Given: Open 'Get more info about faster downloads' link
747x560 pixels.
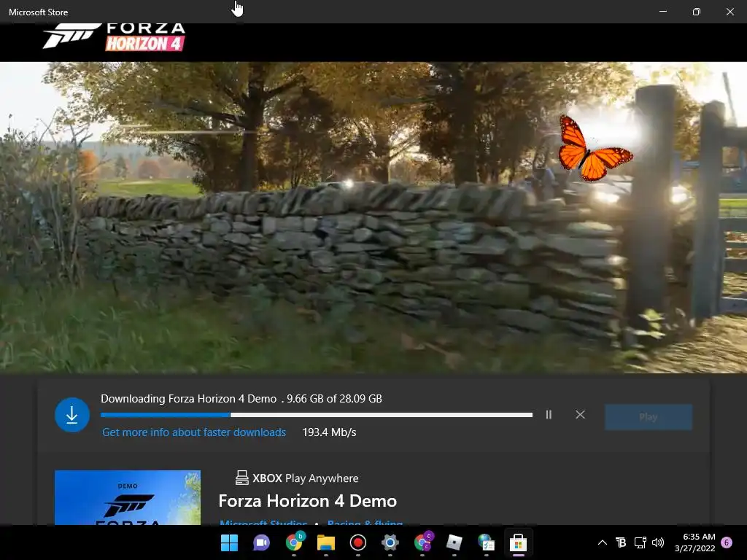Looking at the screenshot, I should pyautogui.click(x=194, y=432).
